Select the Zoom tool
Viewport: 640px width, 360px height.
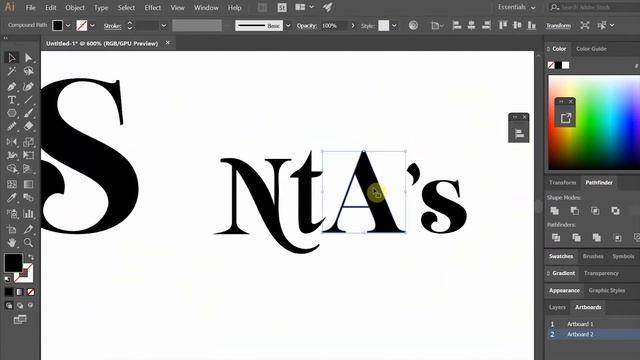coord(28,242)
